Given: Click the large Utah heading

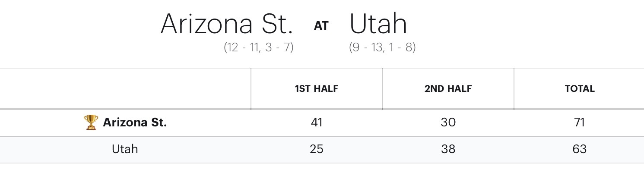Looking at the screenshot, I should pos(378,24).
